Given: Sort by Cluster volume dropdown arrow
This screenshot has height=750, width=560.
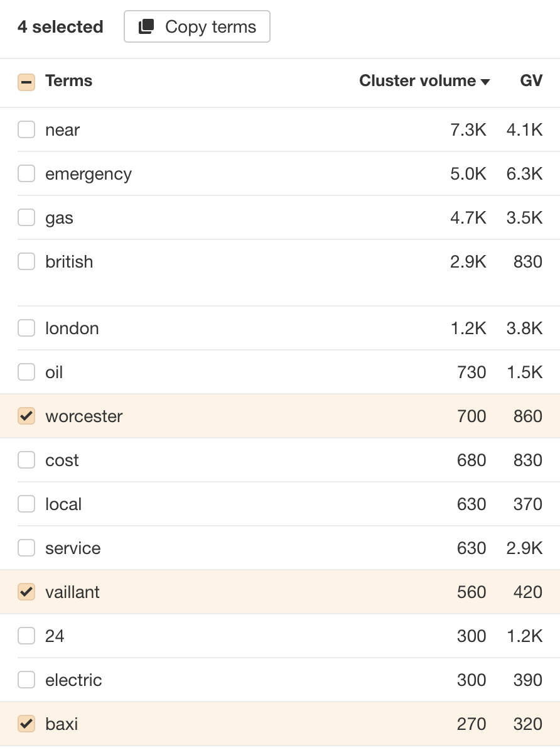Looking at the screenshot, I should point(485,82).
